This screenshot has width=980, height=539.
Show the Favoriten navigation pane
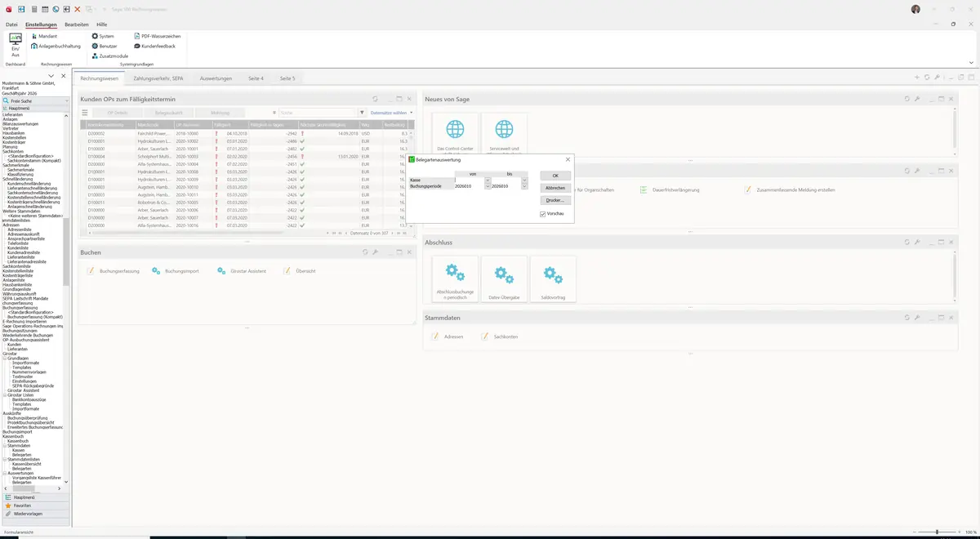33,506
